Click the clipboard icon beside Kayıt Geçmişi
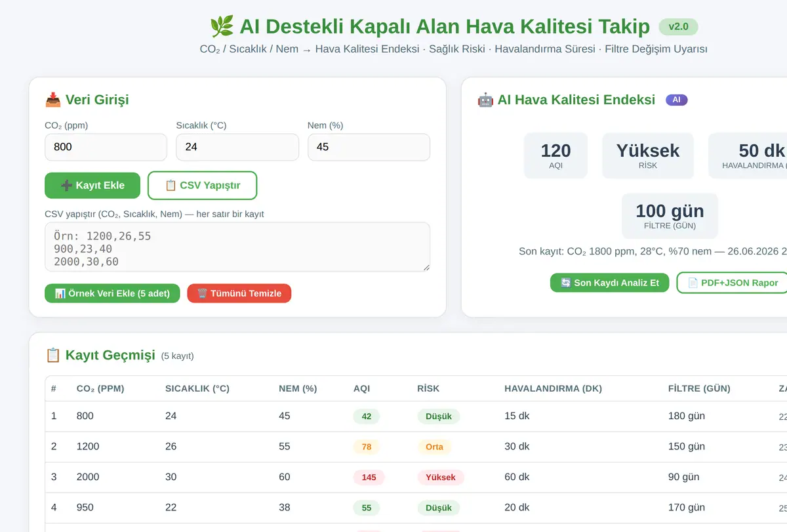787x532 pixels. click(x=53, y=355)
